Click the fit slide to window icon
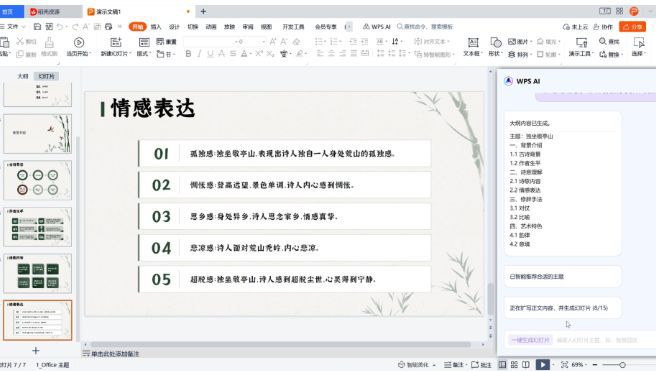This screenshot has width=656, height=371. click(x=564, y=365)
